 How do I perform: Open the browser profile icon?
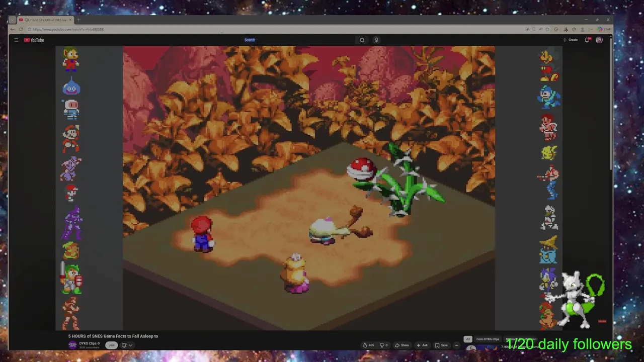click(x=583, y=29)
